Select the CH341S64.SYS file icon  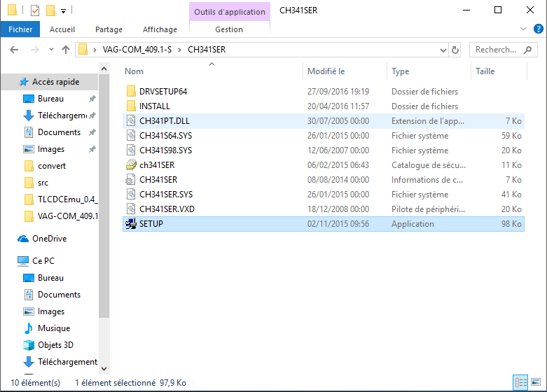tap(131, 136)
